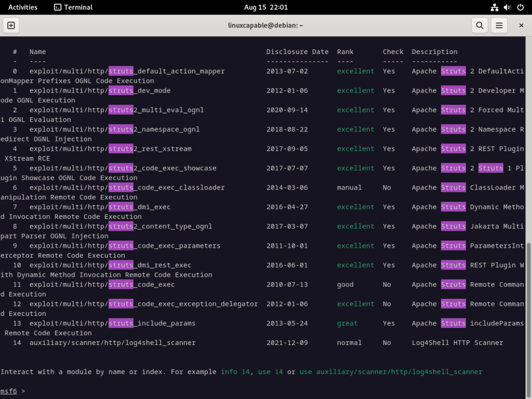Screen dimensions: 532x399
Task: Click the struts_dmi_exec module name
Action: point(100,207)
